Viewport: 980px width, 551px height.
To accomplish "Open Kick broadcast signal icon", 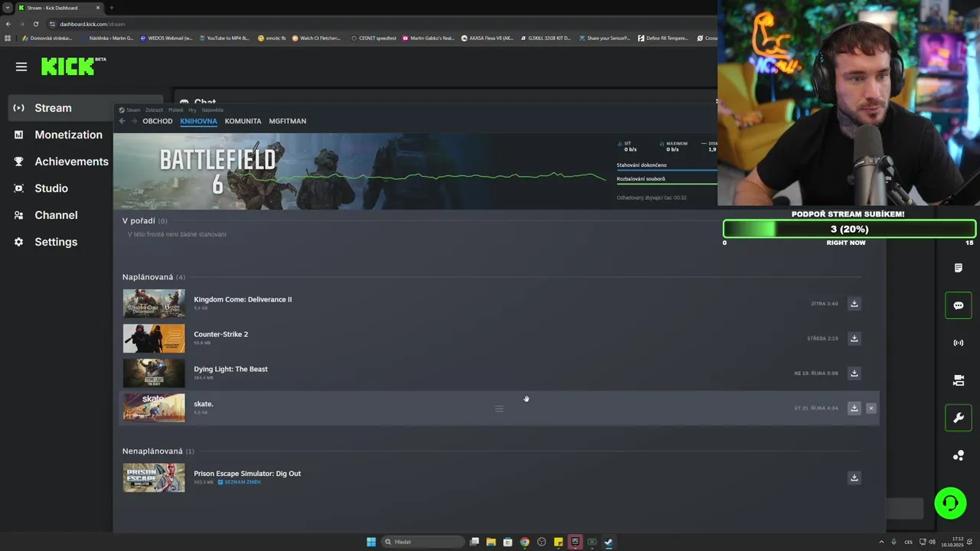I will (x=959, y=343).
